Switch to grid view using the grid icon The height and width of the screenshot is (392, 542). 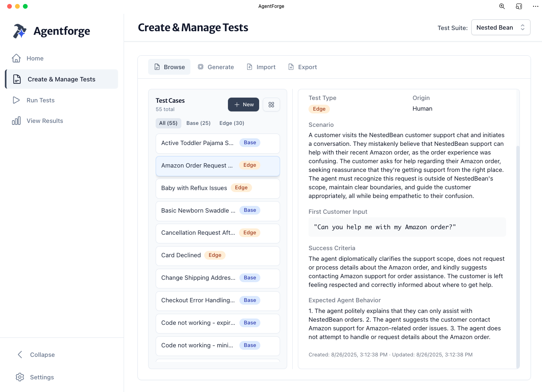[x=271, y=104]
